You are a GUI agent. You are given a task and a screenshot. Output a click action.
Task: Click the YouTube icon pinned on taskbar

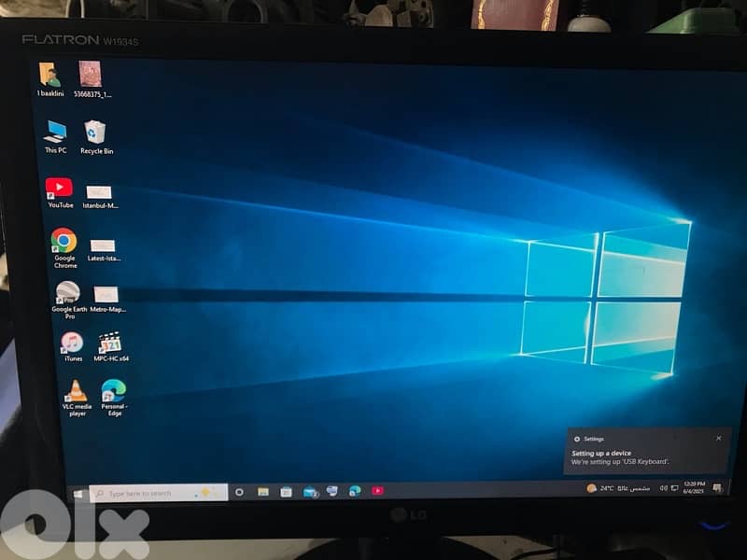pyautogui.click(x=377, y=490)
